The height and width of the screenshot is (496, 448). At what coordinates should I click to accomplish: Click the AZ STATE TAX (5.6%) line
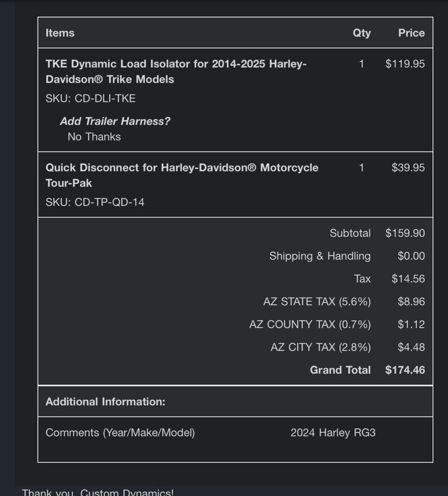[316, 302]
